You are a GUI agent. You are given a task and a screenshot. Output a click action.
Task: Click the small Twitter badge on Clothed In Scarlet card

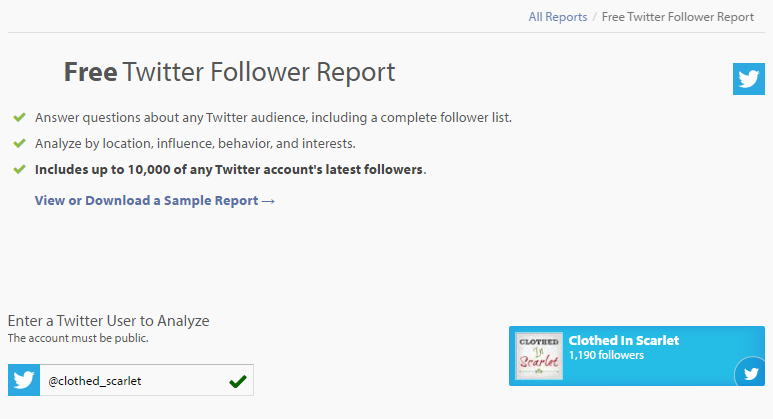coord(750,373)
